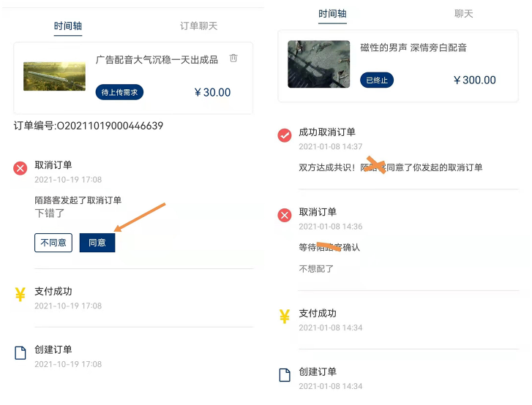The width and height of the screenshot is (532, 405).
Task: Click the trash delete icon on order card
Action: click(x=233, y=58)
